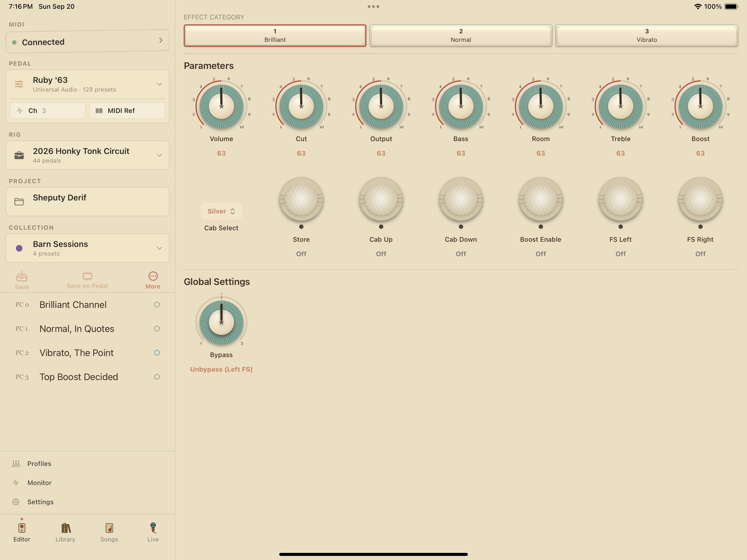
Task: Click the Editor pedal icon
Action: pyautogui.click(x=22, y=528)
